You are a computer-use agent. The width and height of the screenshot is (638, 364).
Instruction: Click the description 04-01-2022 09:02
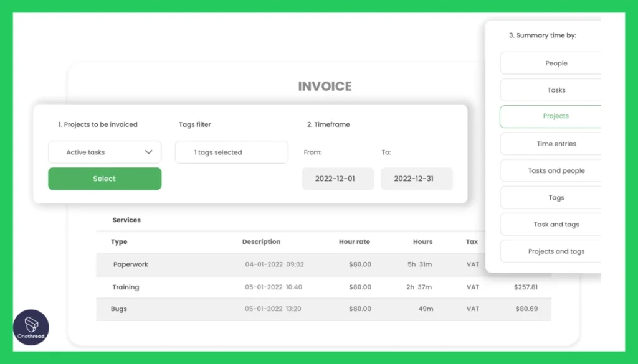pos(274,264)
